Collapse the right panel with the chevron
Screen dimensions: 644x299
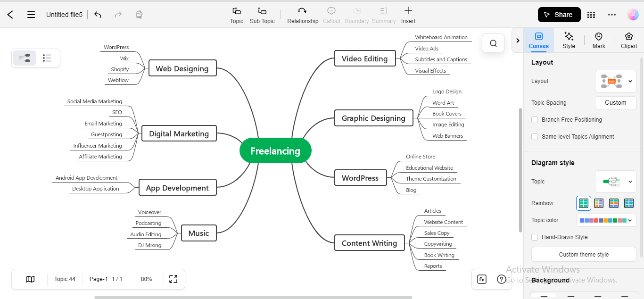click(x=517, y=40)
